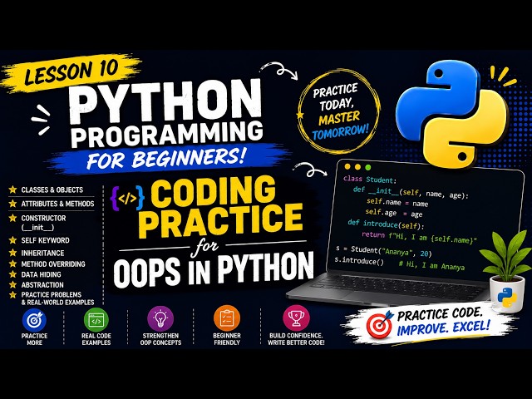532x399 pixels.
Task: Click the "class Student:" code line
Action: (x=370, y=180)
